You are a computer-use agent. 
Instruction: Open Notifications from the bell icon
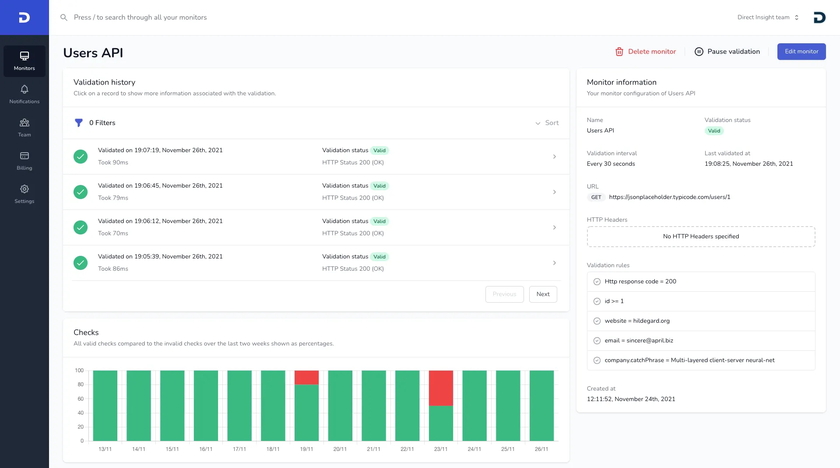[24, 90]
